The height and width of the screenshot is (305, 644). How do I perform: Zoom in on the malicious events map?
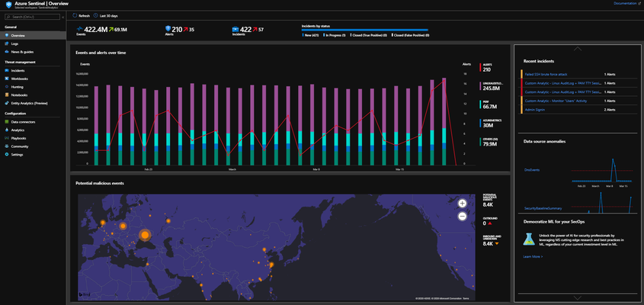pyautogui.click(x=462, y=203)
